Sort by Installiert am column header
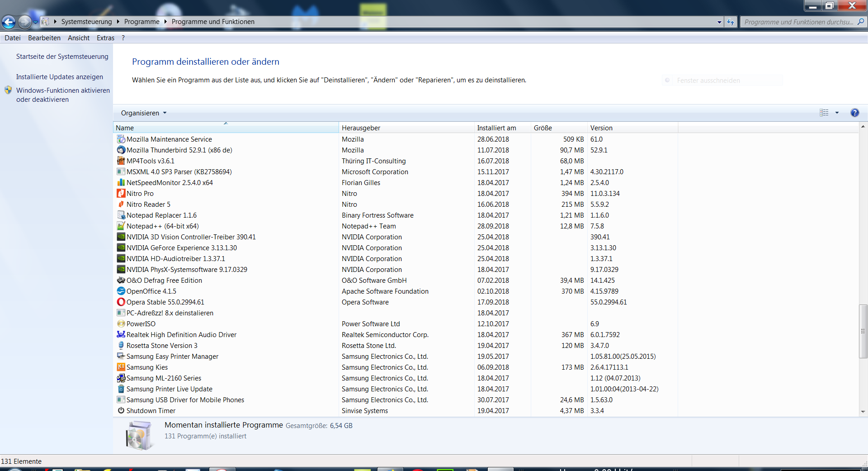Screen dimensions: 868x471 tap(502, 128)
